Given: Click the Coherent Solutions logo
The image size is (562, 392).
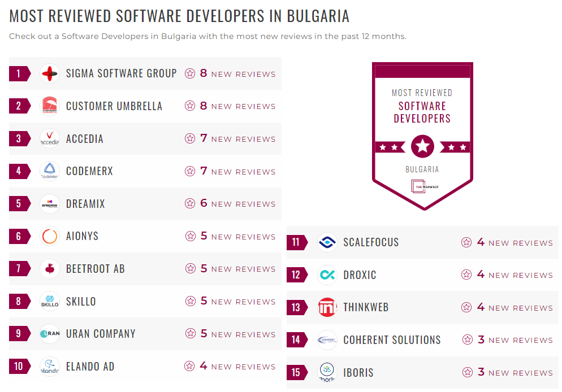Looking at the screenshot, I should (x=327, y=339).
